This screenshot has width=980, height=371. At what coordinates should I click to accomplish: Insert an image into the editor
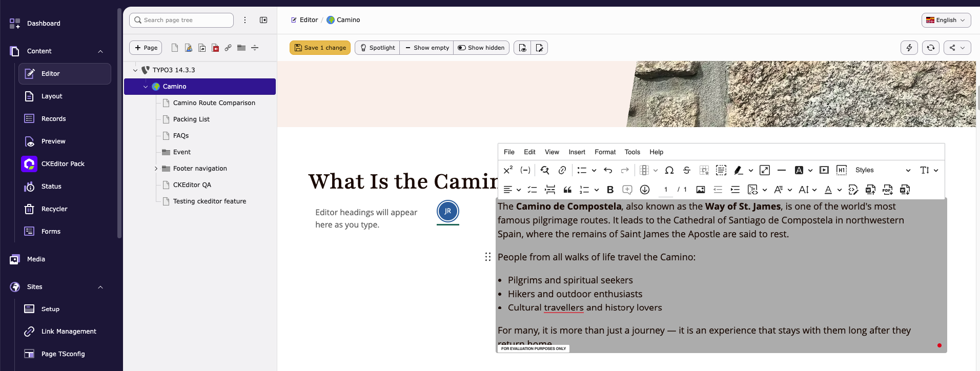coord(701,190)
